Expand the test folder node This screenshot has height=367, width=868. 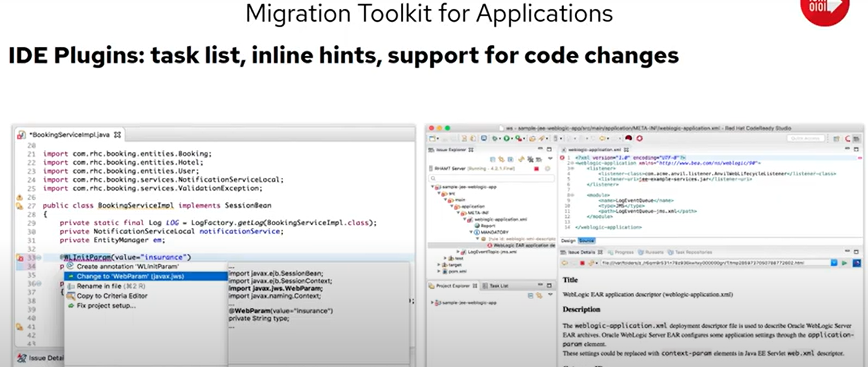[x=445, y=258]
